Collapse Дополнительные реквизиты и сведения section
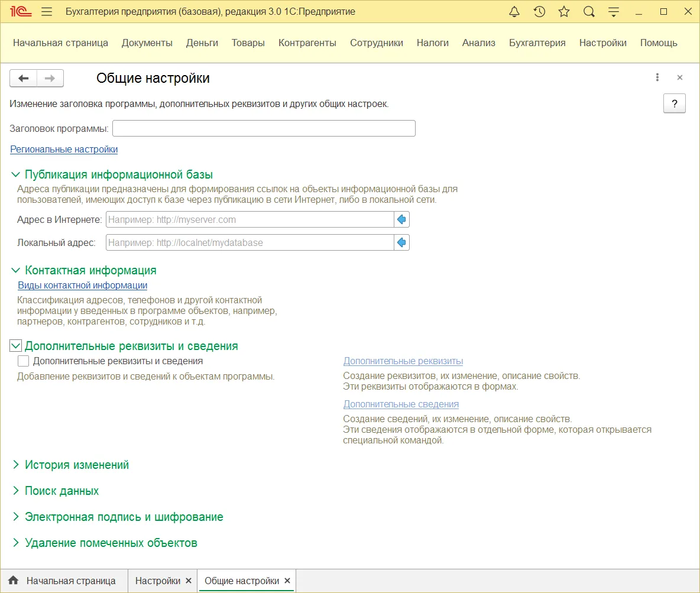The height and width of the screenshot is (593, 700). 15,346
